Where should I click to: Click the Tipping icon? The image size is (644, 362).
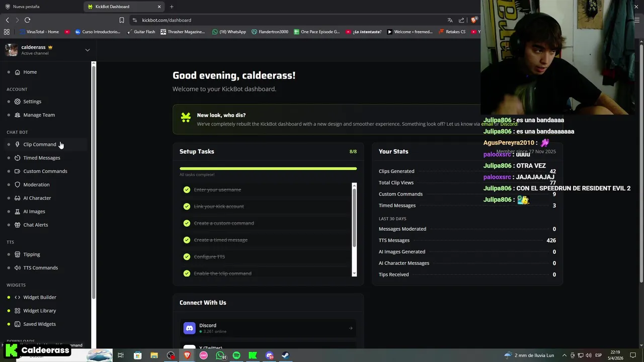pyautogui.click(x=17, y=254)
